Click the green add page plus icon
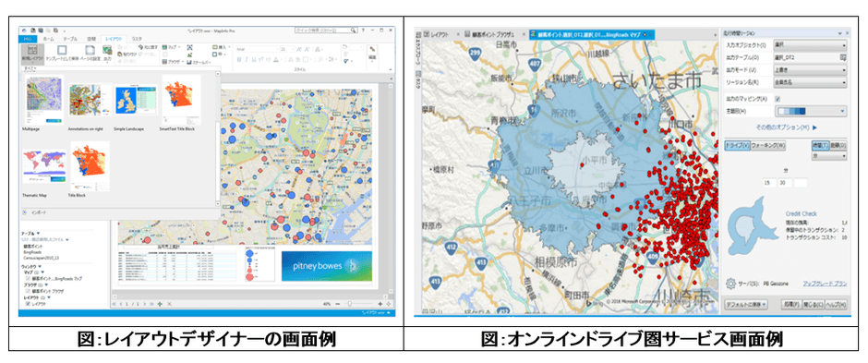Image resolution: width=868 pixels, height=363 pixels. (x=160, y=304)
